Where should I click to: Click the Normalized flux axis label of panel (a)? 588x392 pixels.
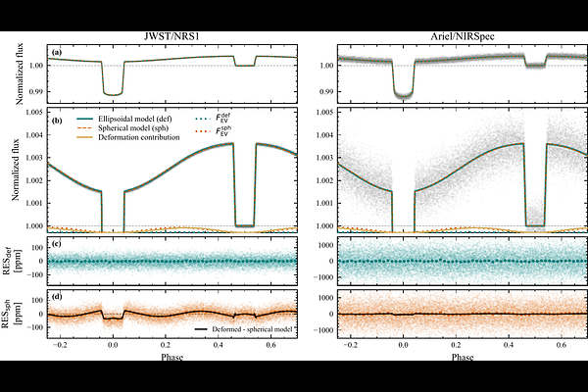pyautogui.click(x=20, y=73)
